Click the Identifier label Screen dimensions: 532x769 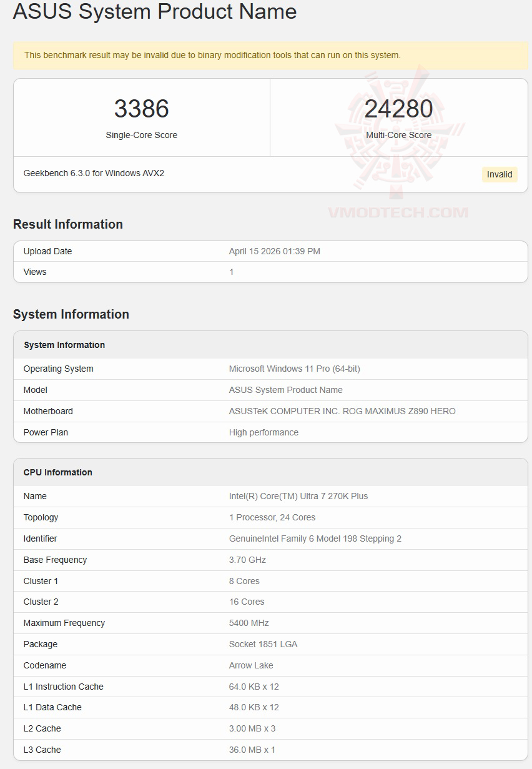click(x=40, y=538)
